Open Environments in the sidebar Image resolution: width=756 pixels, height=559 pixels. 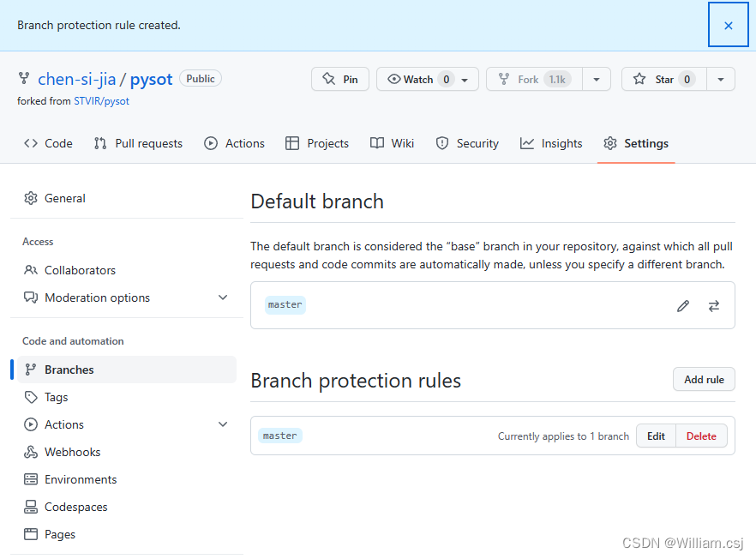point(127,479)
